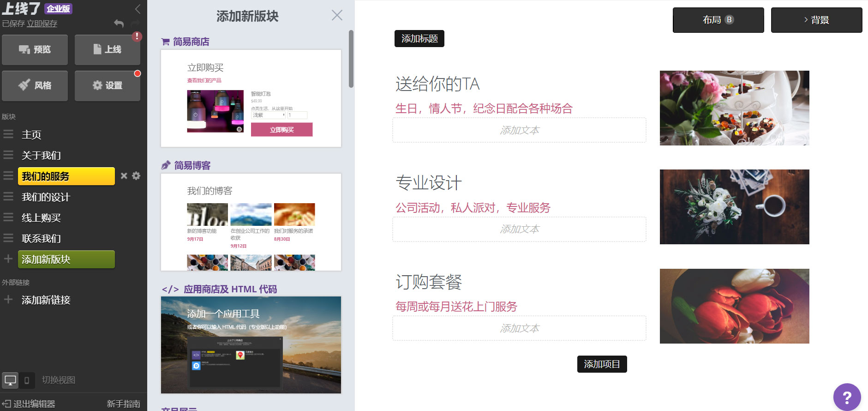Screen dimensions: 868x411
Task: Select the 我们的设计 section
Action: click(46, 197)
